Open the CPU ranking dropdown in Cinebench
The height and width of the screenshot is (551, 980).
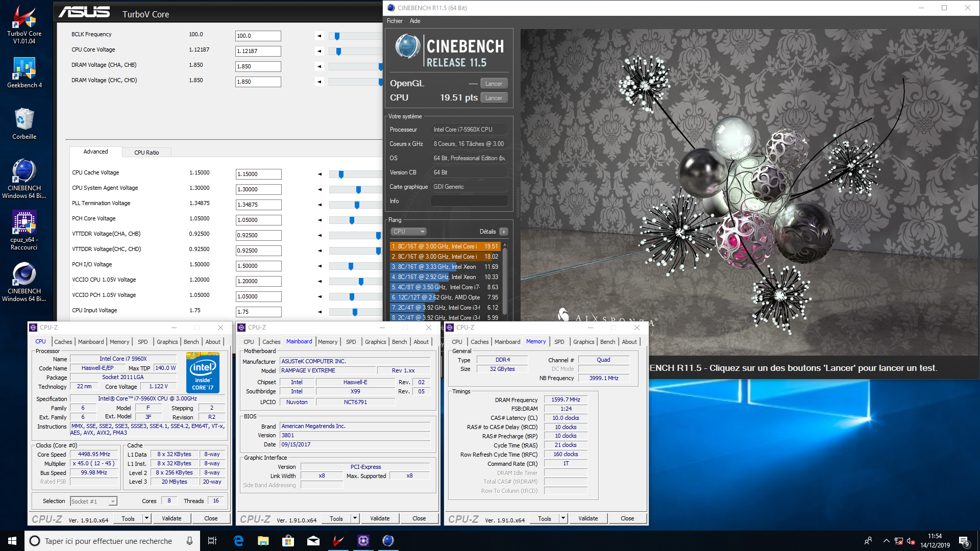[x=408, y=232]
